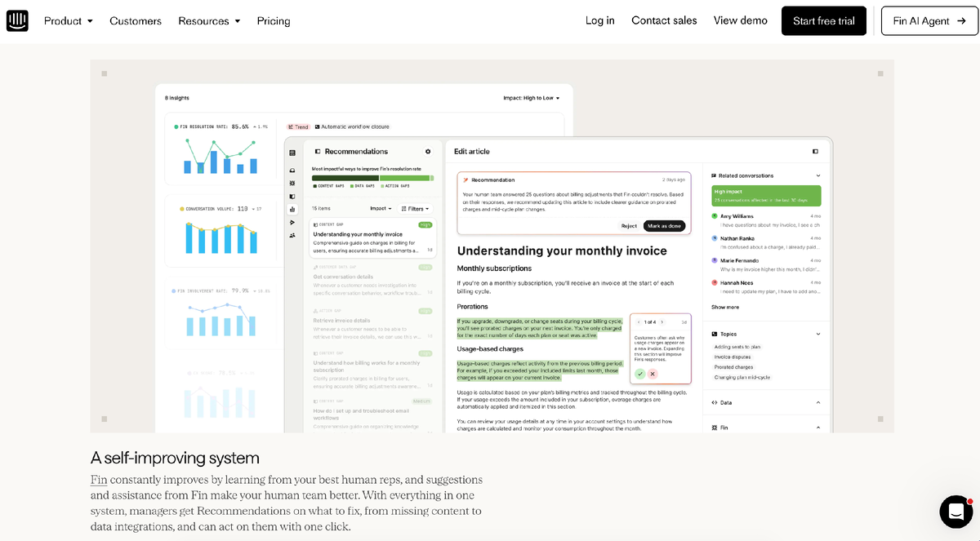The width and height of the screenshot is (980, 541).
Task: Open the Intercom chat messenger launcher
Action: coord(955,512)
